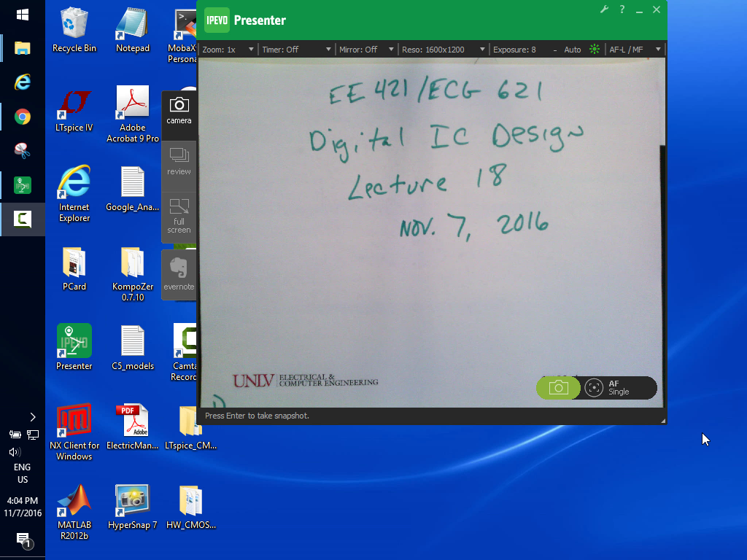The height and width of the screenshot is (560, 747).
Task: Open Evernote from the side panel
Action: coord(179,273)
